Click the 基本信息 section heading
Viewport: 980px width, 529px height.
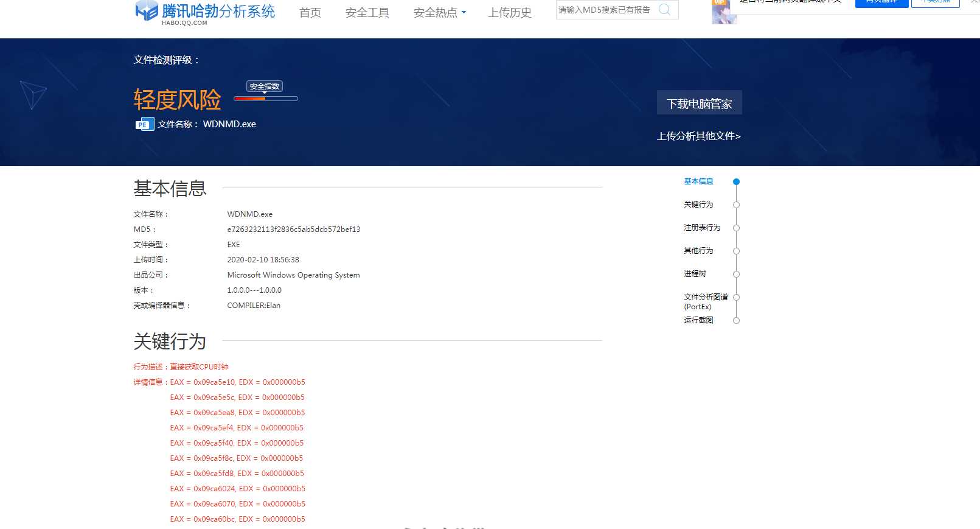pos(170,189)
